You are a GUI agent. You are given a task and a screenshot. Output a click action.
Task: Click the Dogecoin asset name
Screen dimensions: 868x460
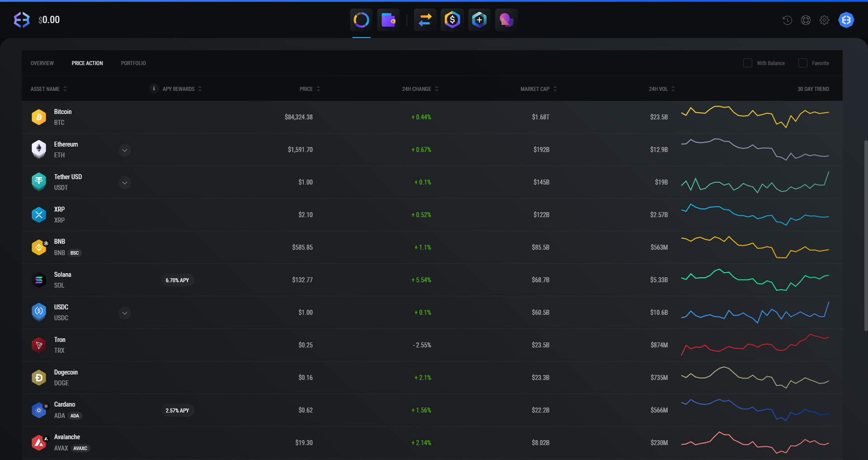[66, 372]
